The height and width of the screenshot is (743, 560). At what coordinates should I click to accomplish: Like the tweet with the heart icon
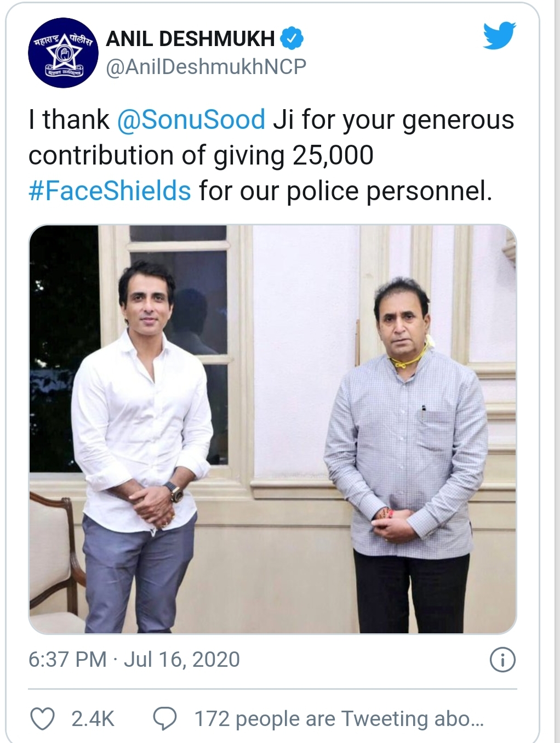pyautogui.click(x=42, y=718)
